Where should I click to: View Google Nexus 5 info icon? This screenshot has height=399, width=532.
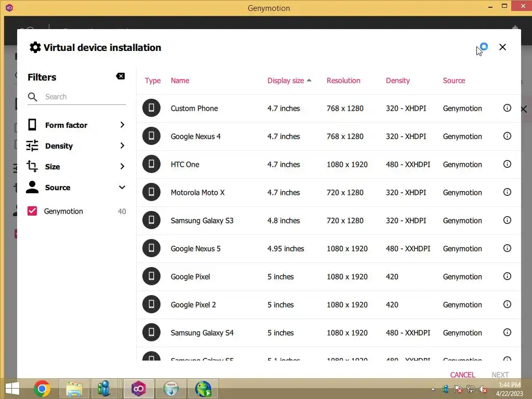click(507, 248)
